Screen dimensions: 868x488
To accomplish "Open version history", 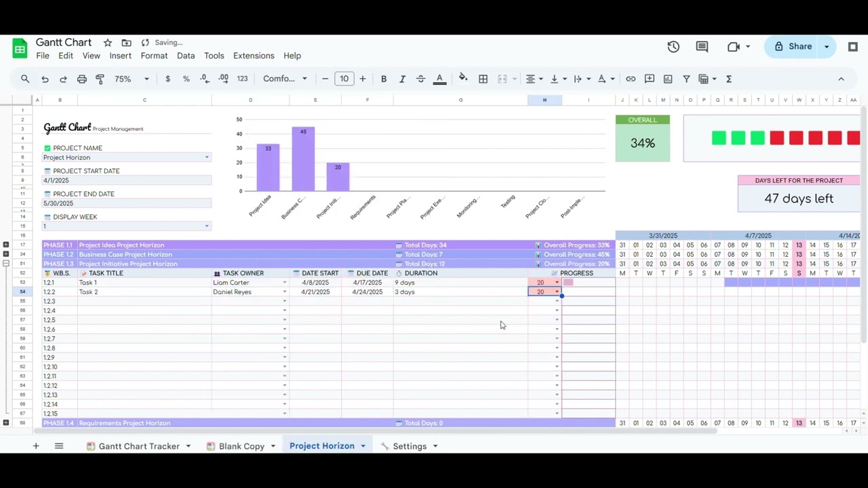I will pyautogui.click(x=673, y=47).
